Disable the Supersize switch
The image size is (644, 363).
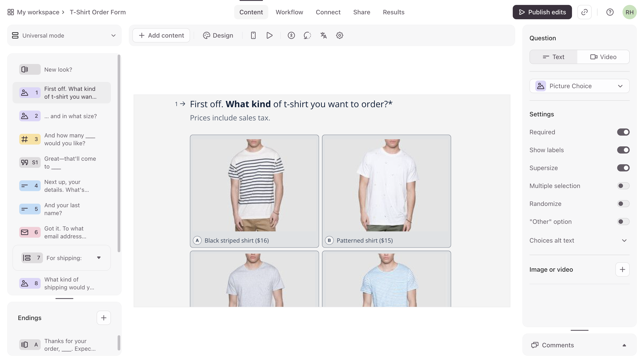623,168
